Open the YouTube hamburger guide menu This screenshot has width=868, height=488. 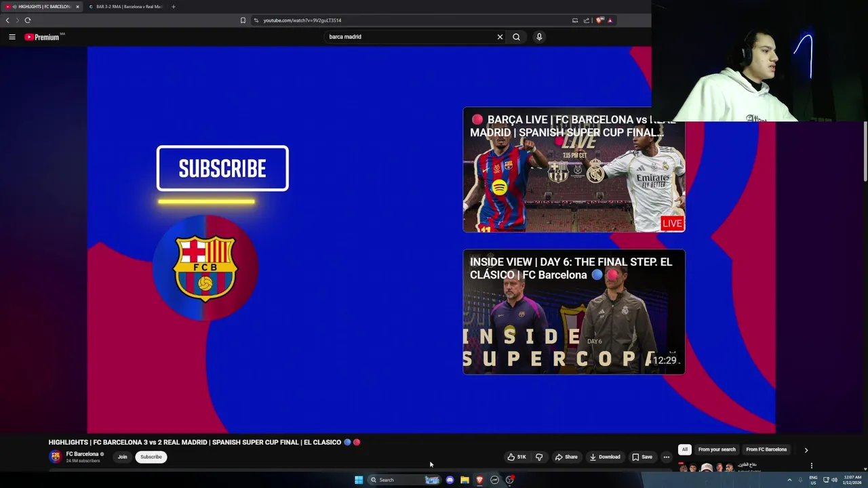coord(12,37)
